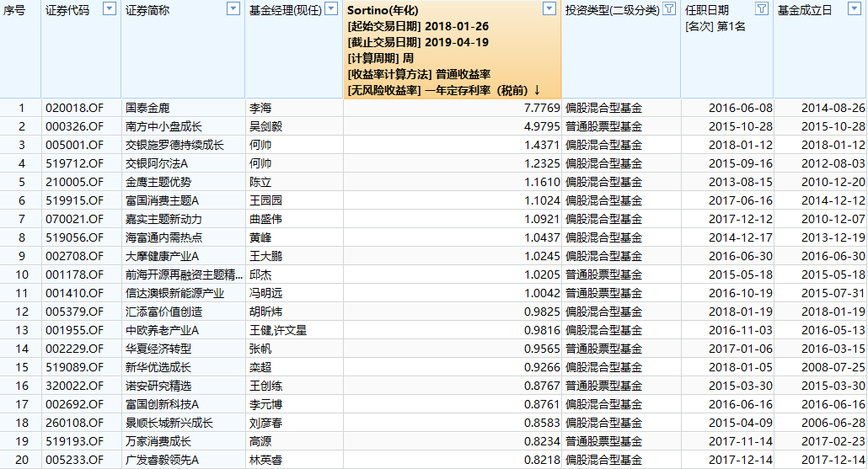Click the Sortino value 4.9795
Image resolution: width=868 pixels, height=469 pixels.
(542, 126)
